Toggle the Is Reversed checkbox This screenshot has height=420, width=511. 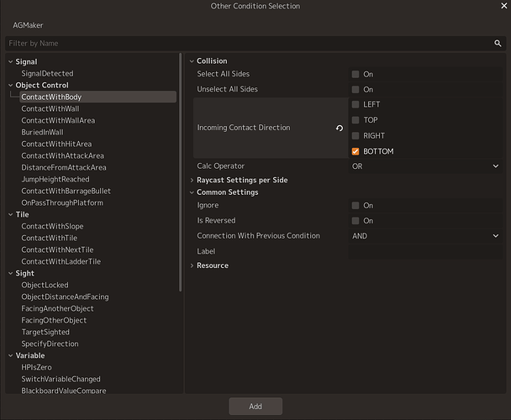[x=356, y=221]
